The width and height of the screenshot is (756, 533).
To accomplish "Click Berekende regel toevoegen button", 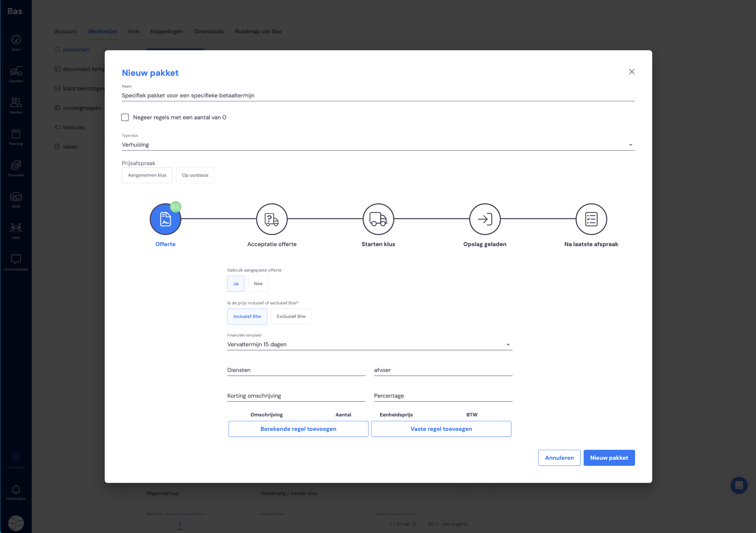I will click(x=298, y=429).
